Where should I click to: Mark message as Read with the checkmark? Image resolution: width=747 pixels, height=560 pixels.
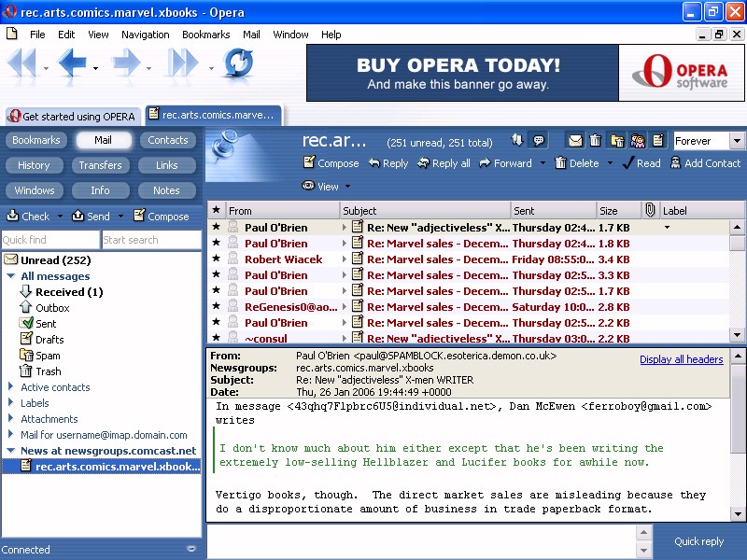point(641,163)
